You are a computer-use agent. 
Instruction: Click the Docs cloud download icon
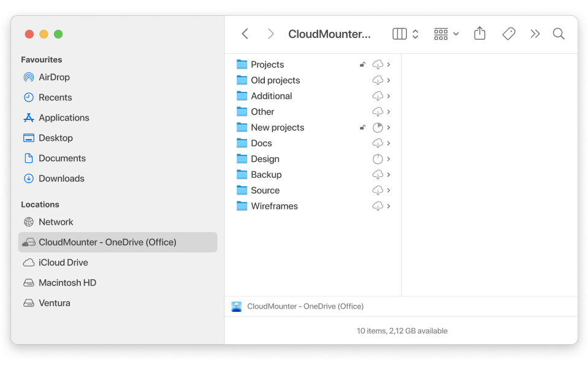point(378,143)
